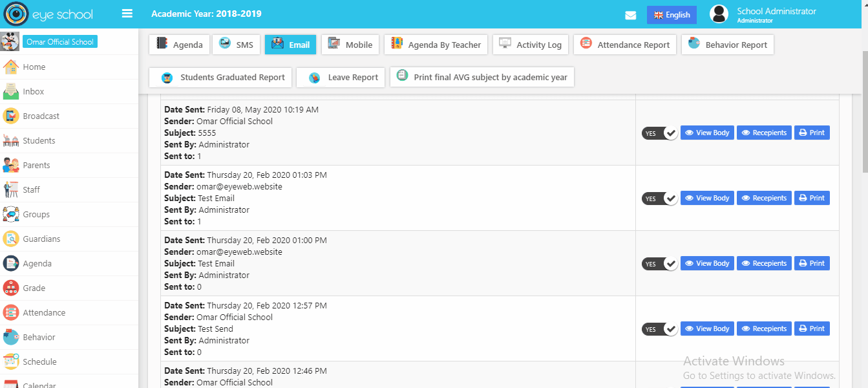Open the English language selector
Screen dimensions: 868x388
[672, 15]
